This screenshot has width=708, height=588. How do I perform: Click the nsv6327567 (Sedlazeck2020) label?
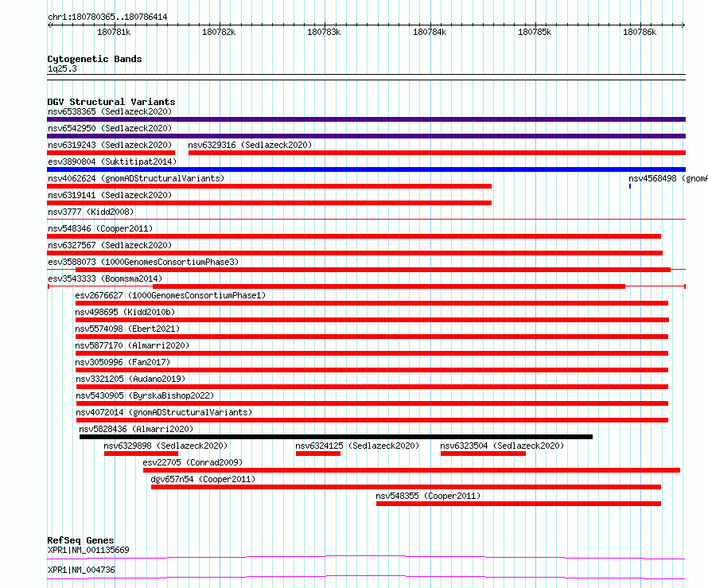point(110,245)
